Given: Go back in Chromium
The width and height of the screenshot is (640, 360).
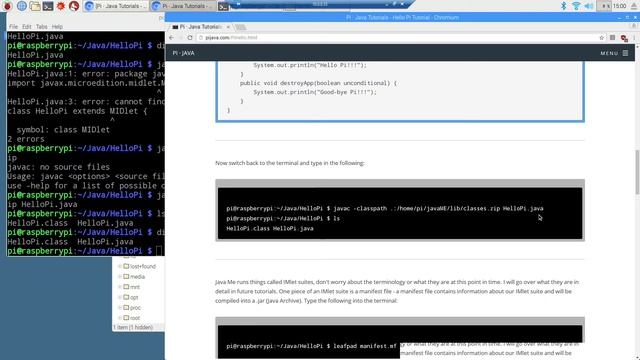Looking at the screenshot, I should pyautogui.click(x=171, y=38).
